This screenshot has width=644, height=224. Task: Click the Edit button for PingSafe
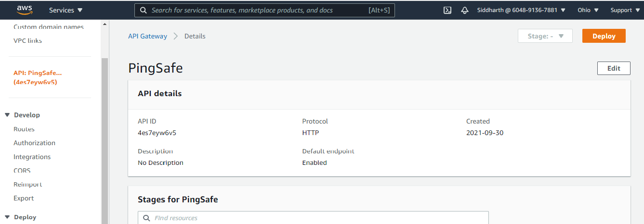[x=613, y=68]
